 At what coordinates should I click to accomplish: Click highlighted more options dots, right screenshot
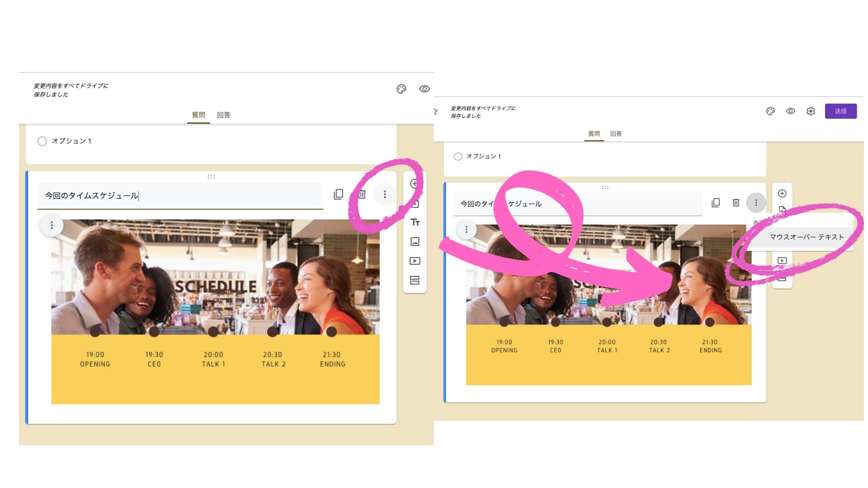tap(756, 202)
